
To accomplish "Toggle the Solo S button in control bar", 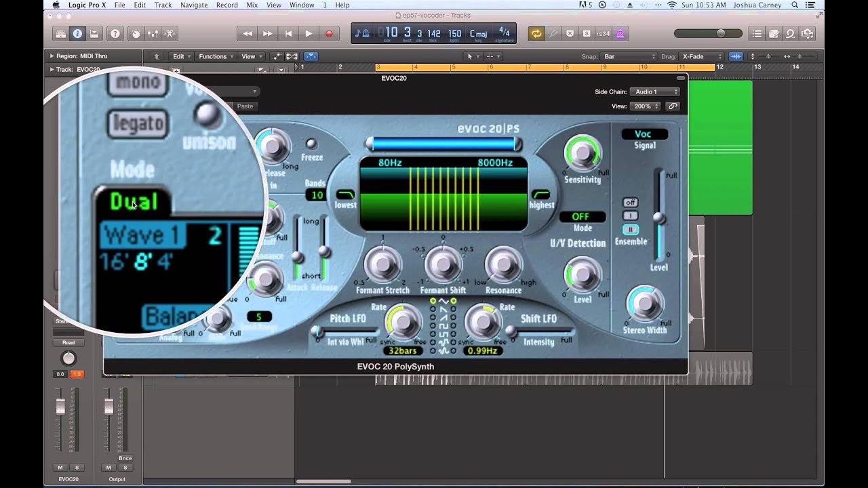I will click(x=587, y=33).
